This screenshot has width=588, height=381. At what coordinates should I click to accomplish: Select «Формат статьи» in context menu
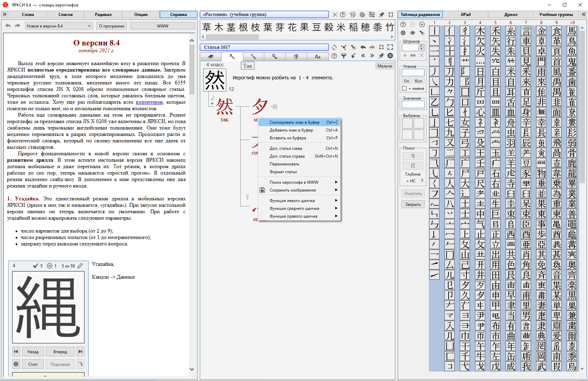299,172
